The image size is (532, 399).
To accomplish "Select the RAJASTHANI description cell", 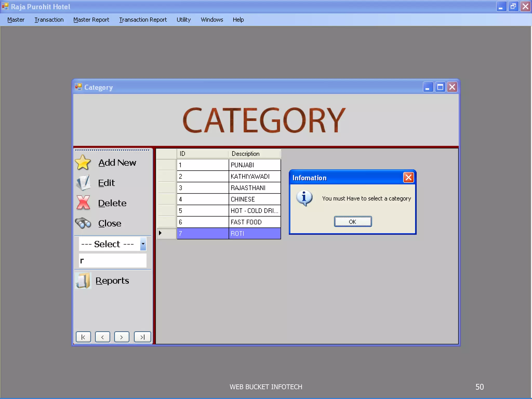I will [255, 188].
